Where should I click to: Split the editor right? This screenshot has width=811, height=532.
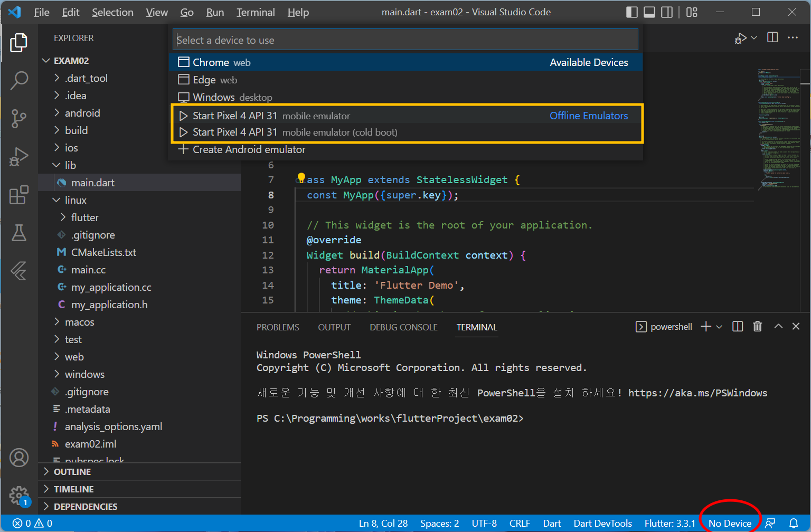tap(772, 37)
